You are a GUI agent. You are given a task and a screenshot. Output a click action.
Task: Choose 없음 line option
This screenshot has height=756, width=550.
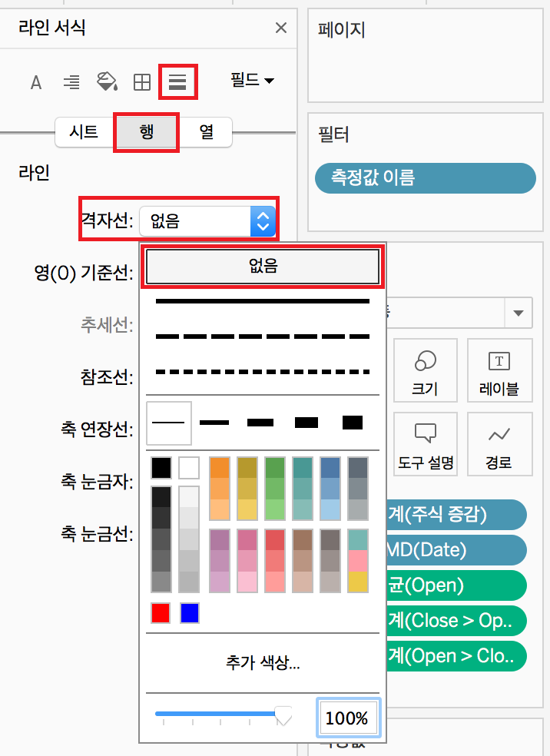pos(263,266)
